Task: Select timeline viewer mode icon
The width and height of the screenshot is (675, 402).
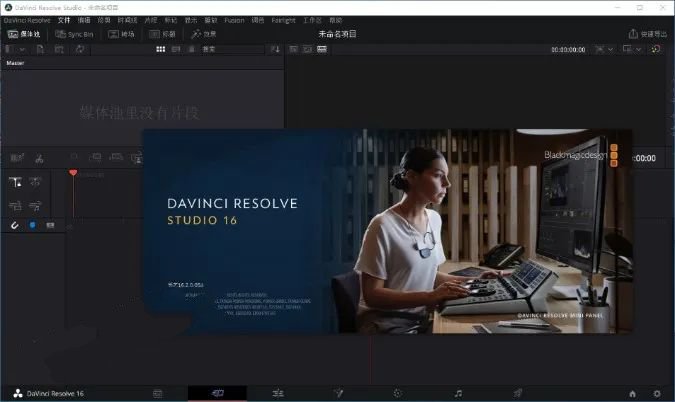Action: [322, 49]
